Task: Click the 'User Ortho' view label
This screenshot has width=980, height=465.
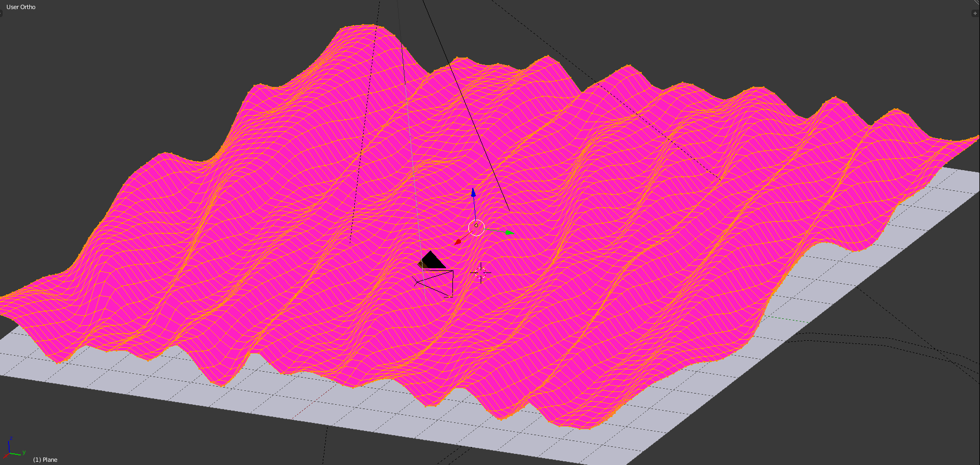Action: (x=21, y=7)
